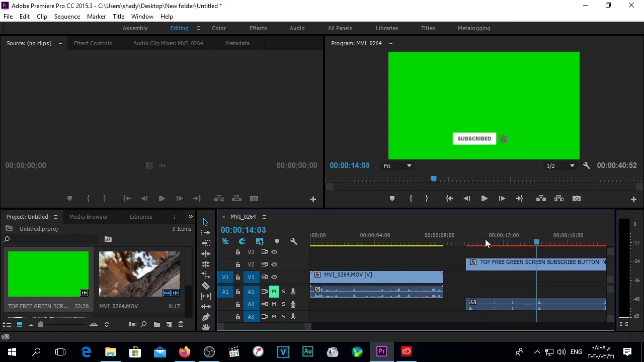Switch to list view in Project panel
644x362 pixels.
tap(8, 324)
